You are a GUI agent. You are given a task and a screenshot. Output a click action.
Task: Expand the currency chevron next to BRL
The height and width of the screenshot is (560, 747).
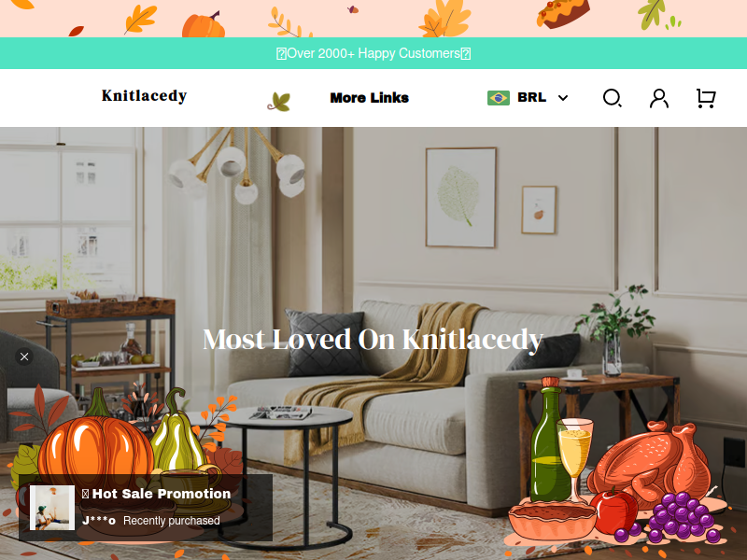click(563, 98)
